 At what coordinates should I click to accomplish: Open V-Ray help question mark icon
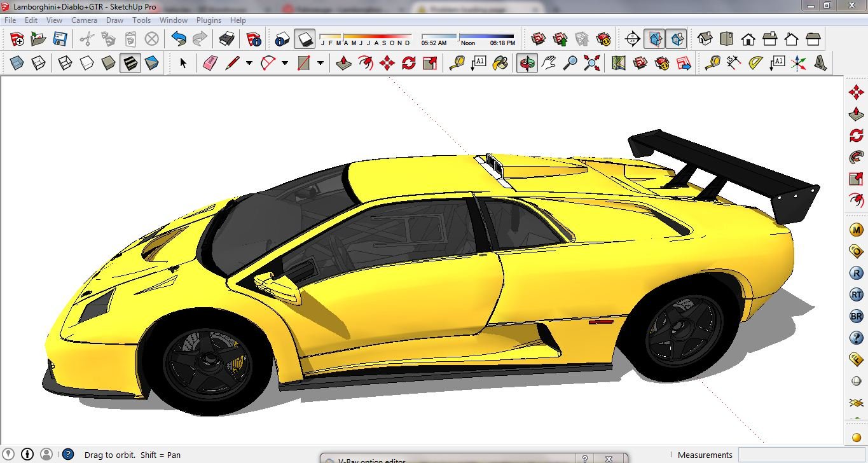857,338
